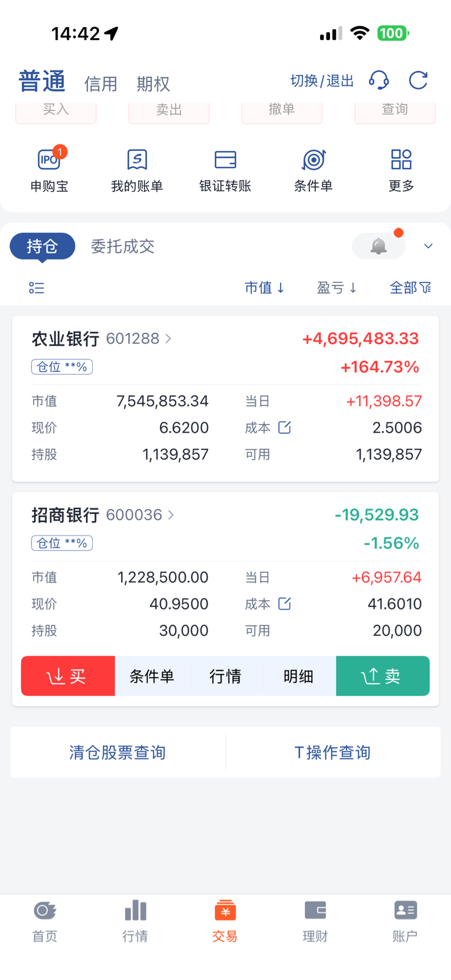
Task: Open the 全部 filter dropdown
Action: pyautogui.click(x=410, y=288)
